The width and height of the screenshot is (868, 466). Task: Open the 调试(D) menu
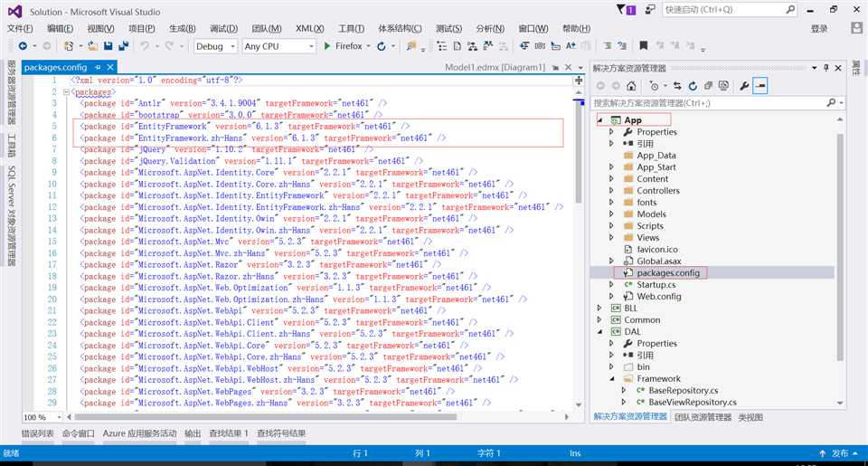[223, 28]
